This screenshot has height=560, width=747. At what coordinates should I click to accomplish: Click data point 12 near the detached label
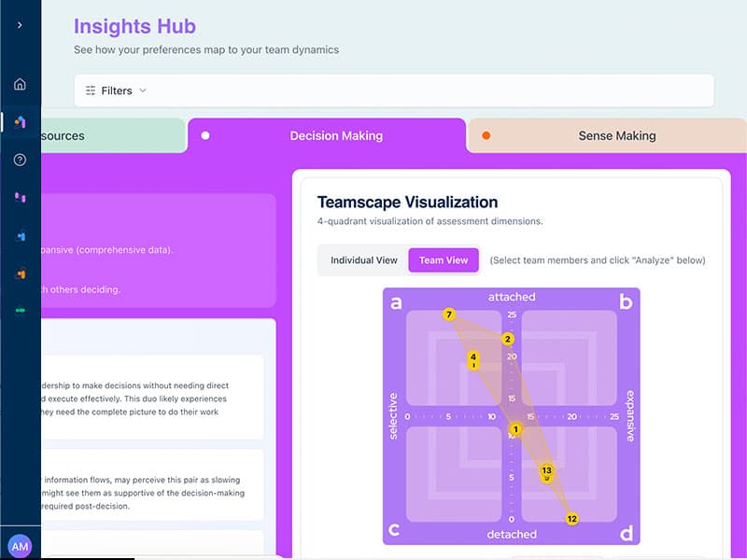click(572, 518)
